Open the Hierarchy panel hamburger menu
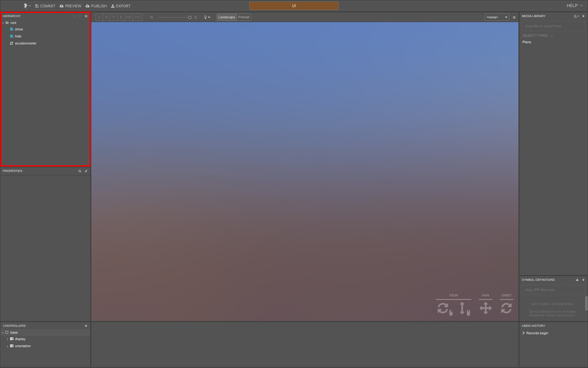 tap(86, 16)
